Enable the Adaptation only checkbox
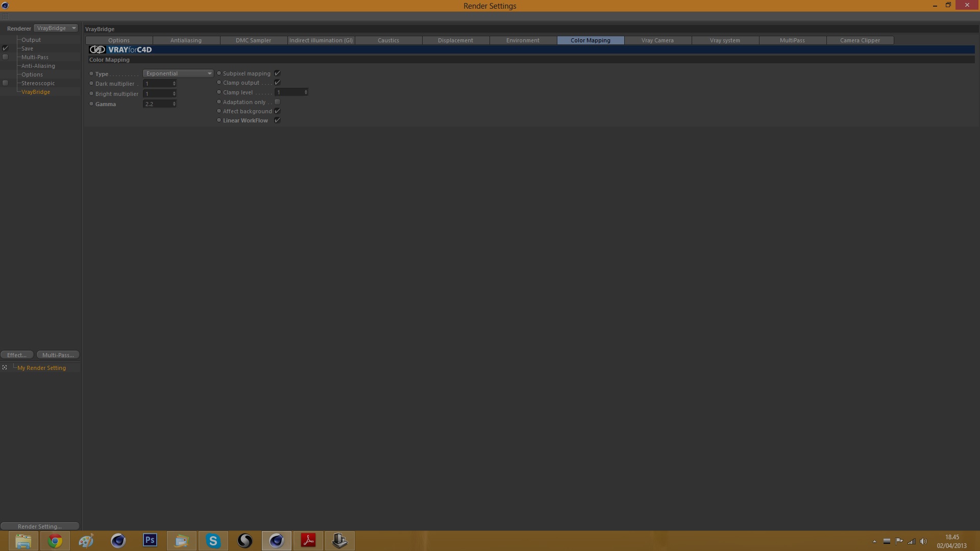Viewport: 980px width, 551px height. point(277,102)
